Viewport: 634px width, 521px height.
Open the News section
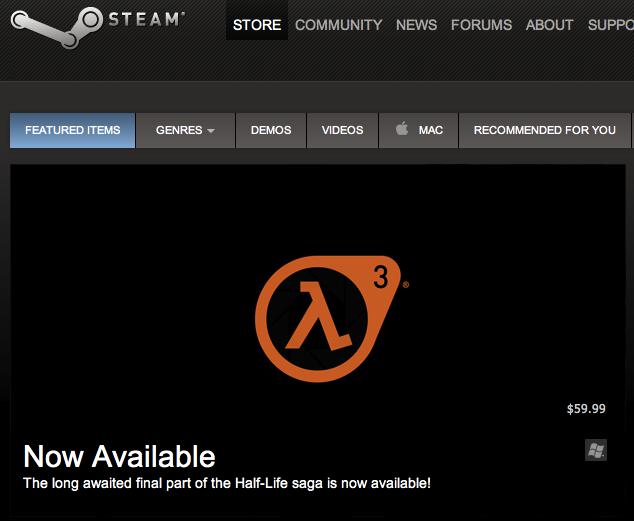[416, 25]
